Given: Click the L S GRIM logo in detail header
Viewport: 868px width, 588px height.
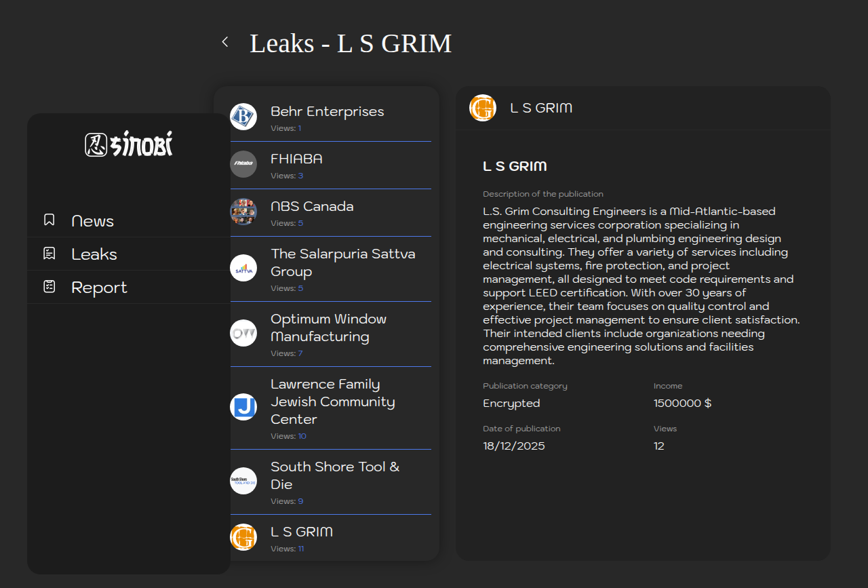Looking at the screenshot, I should coord(483,108).
